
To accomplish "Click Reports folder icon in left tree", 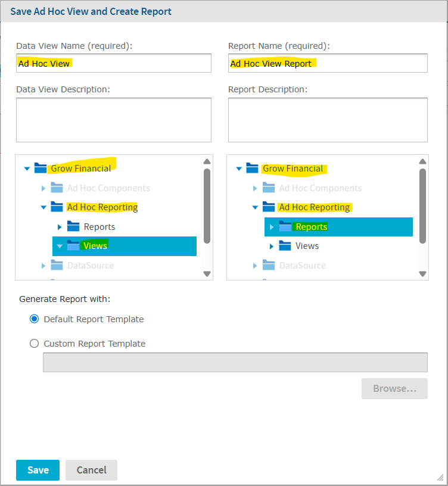I will [74, 227].
